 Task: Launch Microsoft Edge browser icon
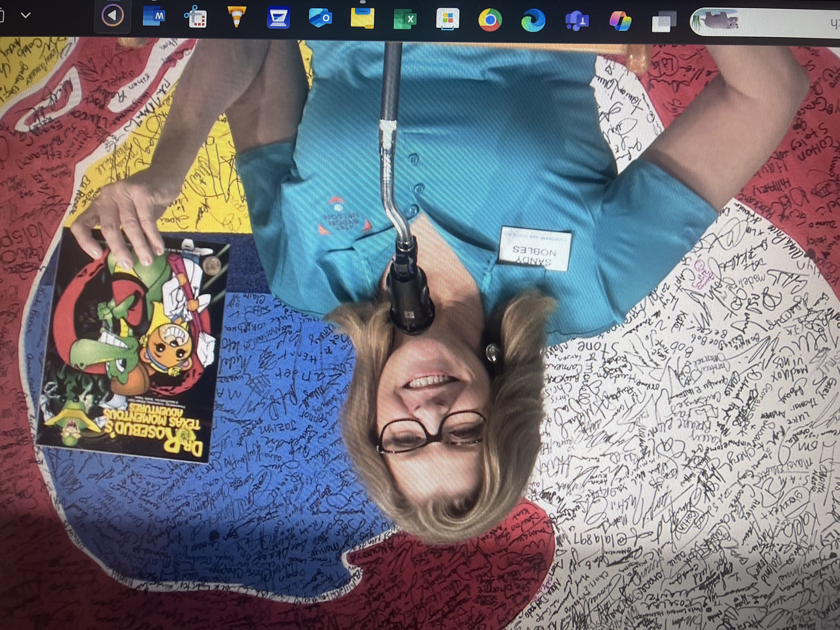tap(533, 20)
